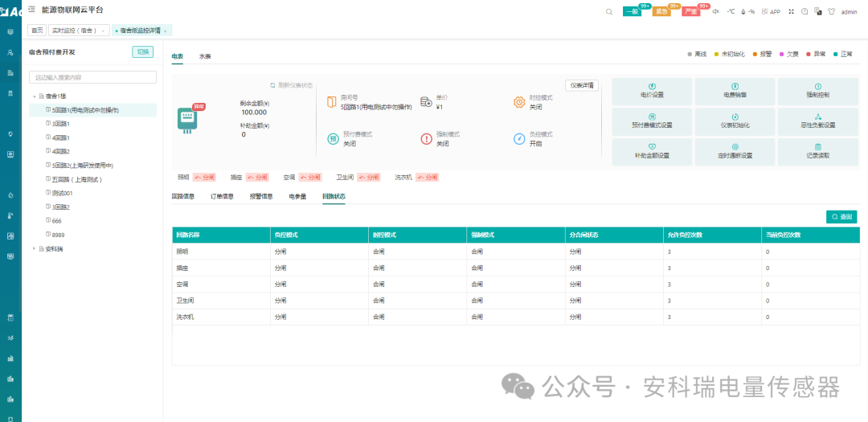Open help via the question mark icon
Image resolution: width=868 pixels, height=422 pixels.
(x=805, y=11)
